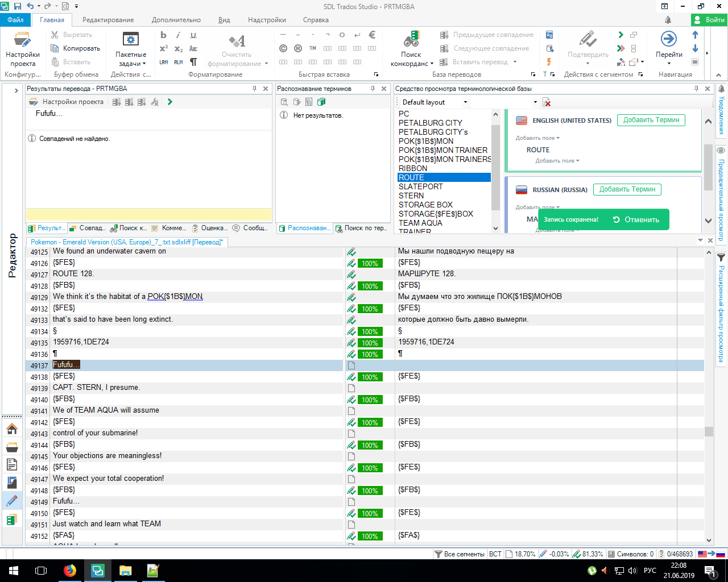Viewport: 728px width, 582px height.
Task: Open the Translation Memories view in the sidebar
Action: 12,519
